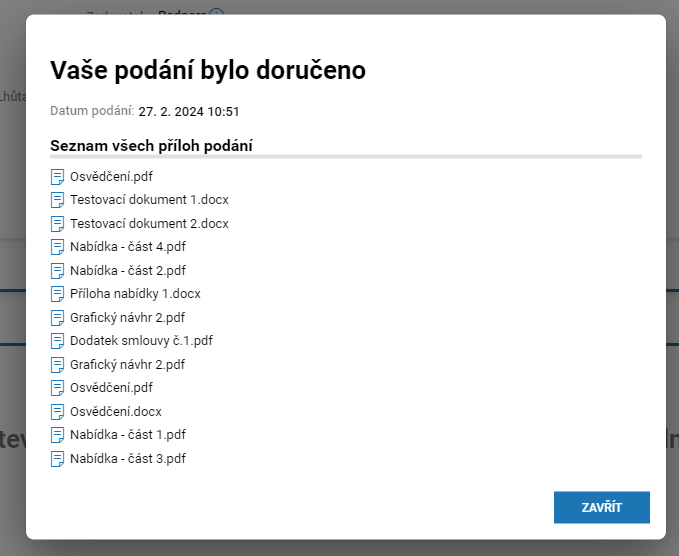Image resolution: width=679 pixels, height=556 pixels.
Task: Click the Osvědčení.docx file name
Action: click(116, 412)
